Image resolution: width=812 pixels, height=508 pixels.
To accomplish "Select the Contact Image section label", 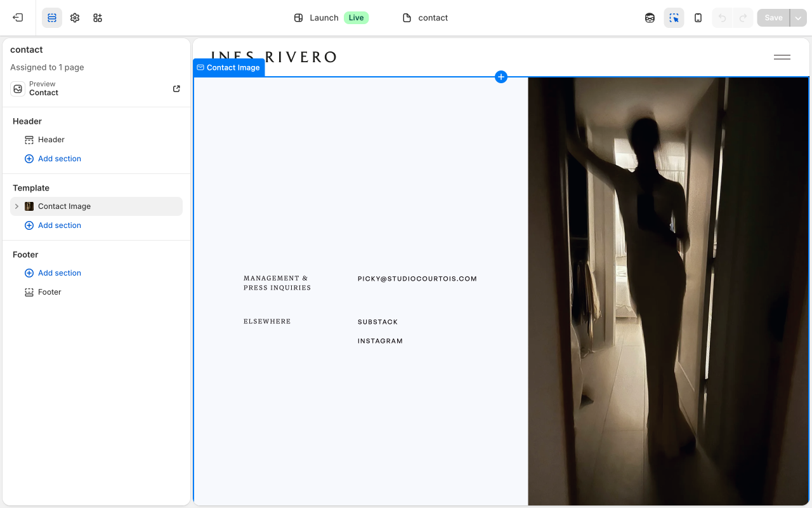I will click(x=228, y=67).
